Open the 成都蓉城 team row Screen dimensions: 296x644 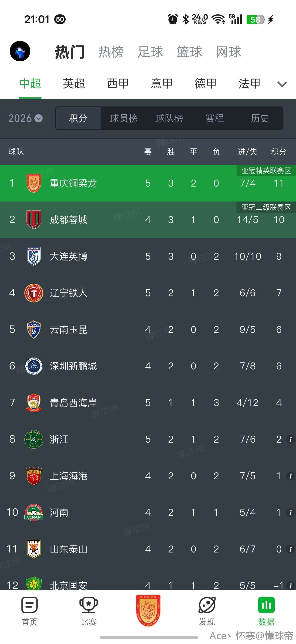69,220
